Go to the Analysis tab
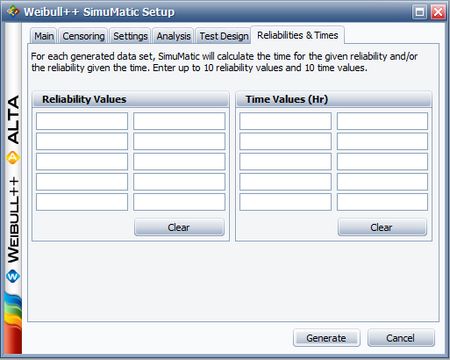This screenshot has height=360, width=450. pos(173,36)
